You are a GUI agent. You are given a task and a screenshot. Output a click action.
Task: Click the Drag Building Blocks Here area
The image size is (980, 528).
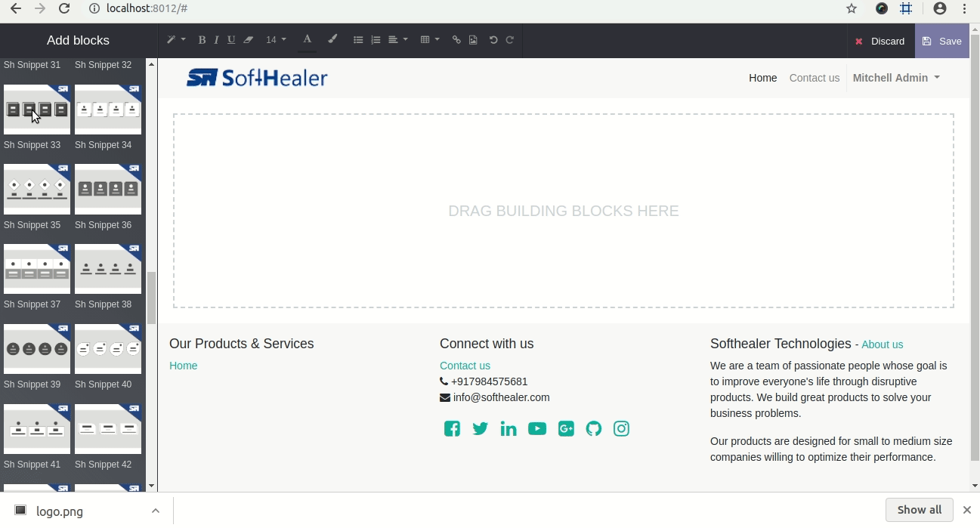point(564,211)
